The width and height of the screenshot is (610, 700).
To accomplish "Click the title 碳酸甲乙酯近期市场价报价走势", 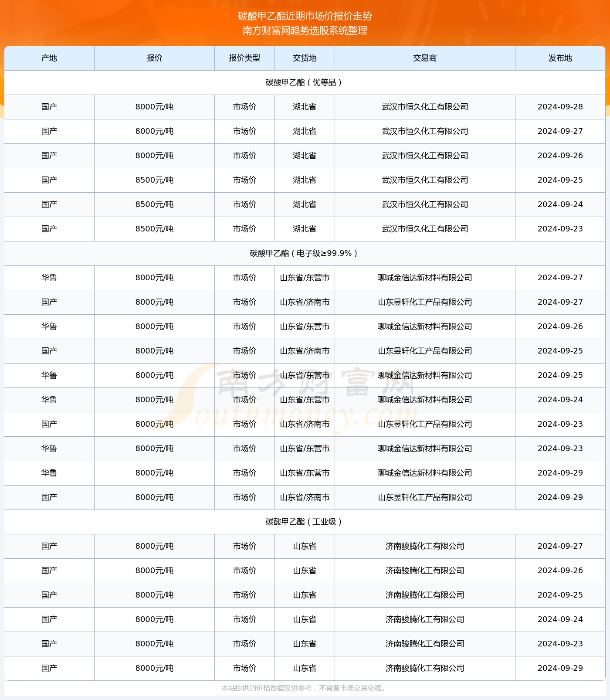I will pos(305,16).
